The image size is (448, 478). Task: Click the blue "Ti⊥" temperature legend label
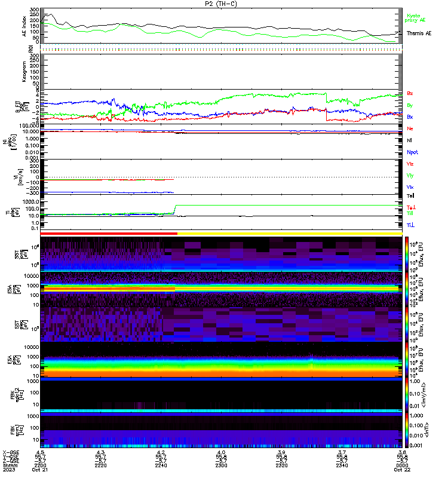pyautogui.click(x=410, y=225)
